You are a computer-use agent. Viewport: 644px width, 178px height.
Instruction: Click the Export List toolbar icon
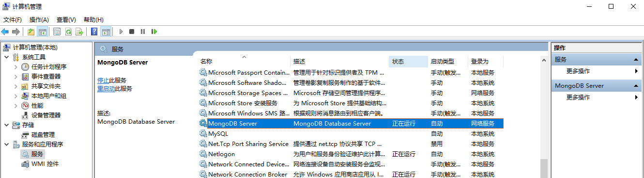79,32
